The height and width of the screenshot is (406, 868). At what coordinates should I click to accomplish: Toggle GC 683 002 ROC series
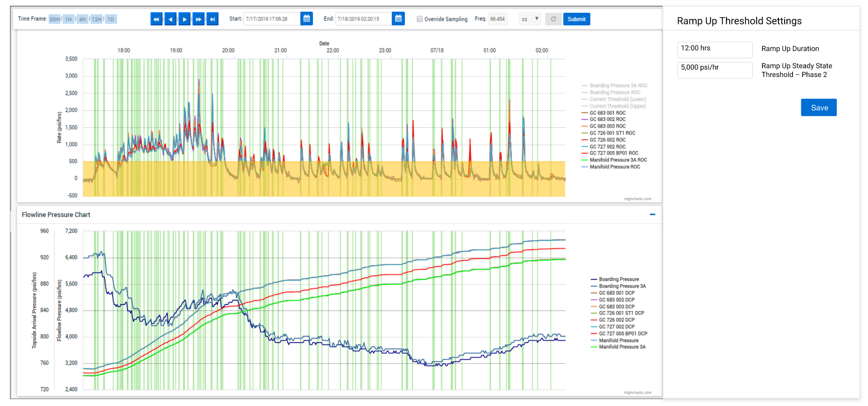tap(604, 119)
